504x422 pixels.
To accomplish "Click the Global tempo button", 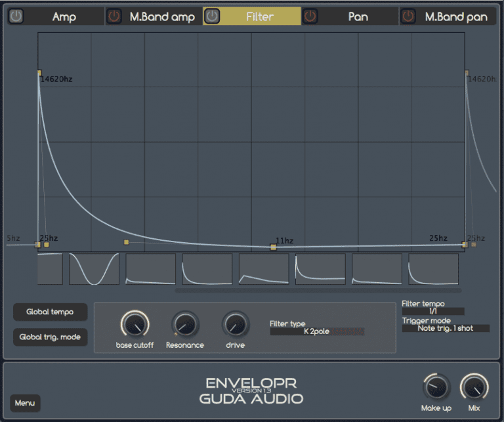I will 50,312.
